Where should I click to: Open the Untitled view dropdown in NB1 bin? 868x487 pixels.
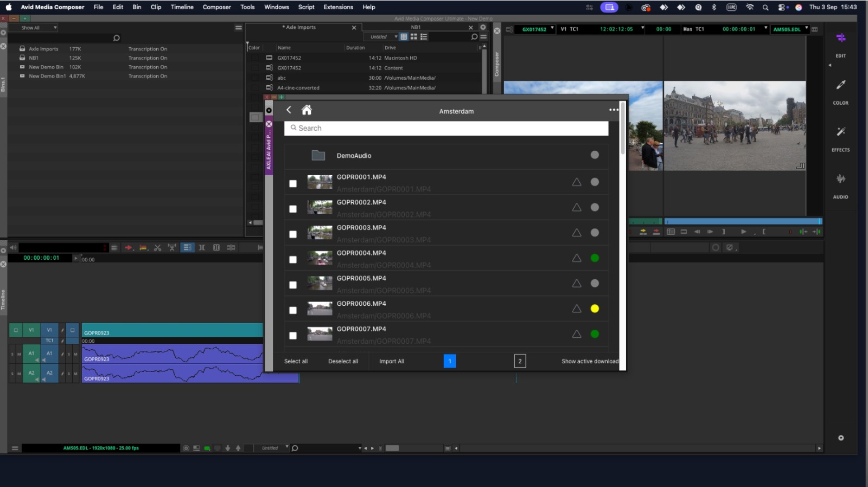coord(383,37)
